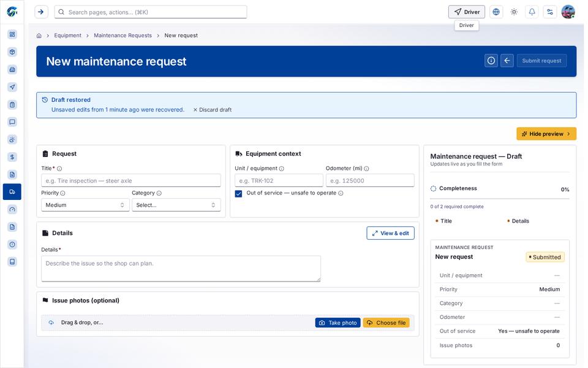The height and width of the screenshot is (368, 588).
Task: Focus the Details text area
Action: (181, 269)
